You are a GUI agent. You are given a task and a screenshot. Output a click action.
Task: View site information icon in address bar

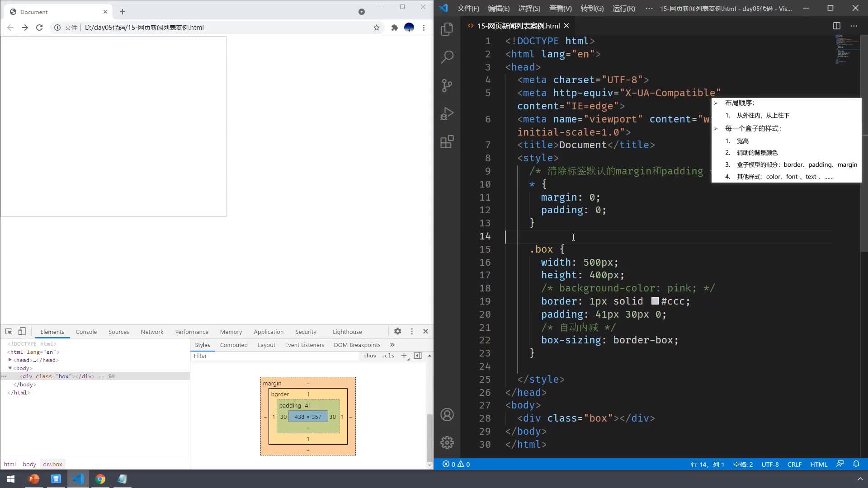57,28
